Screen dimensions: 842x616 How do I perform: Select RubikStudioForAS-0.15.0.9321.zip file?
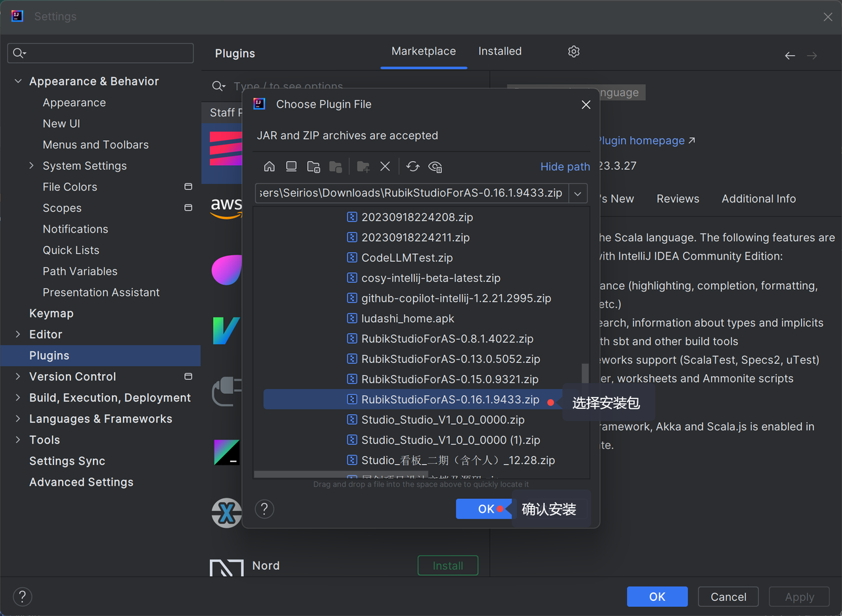pyautogui.click(x=449, y=379)
